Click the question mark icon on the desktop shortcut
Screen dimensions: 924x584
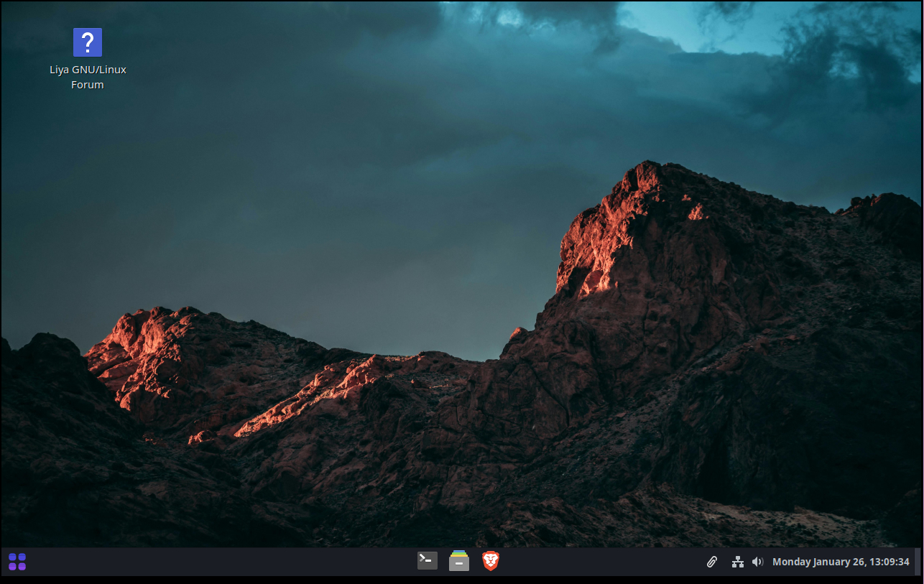pyautogui.click(x=87, y=42)
